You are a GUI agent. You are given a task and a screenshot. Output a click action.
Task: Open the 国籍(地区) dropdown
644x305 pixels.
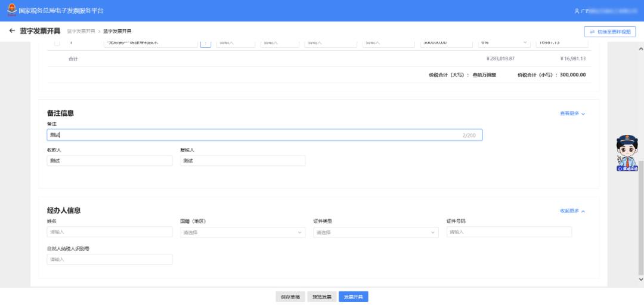pos(243,233)
